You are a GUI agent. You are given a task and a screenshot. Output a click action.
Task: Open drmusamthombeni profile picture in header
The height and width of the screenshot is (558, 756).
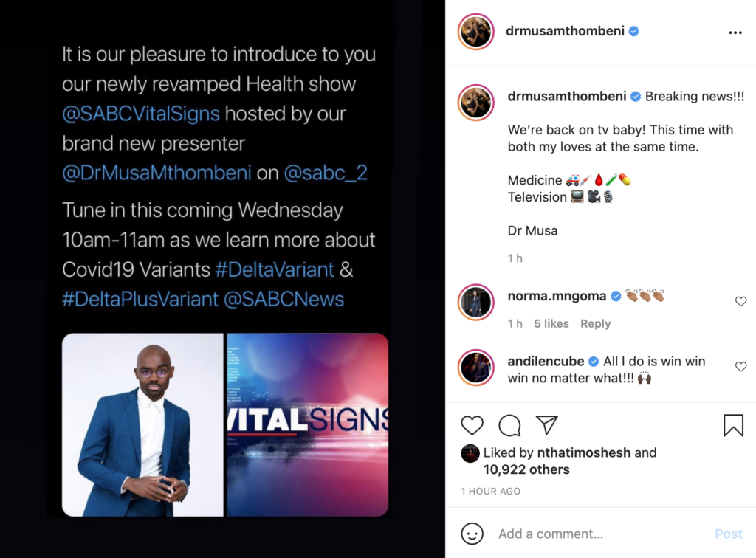(476, 32)
